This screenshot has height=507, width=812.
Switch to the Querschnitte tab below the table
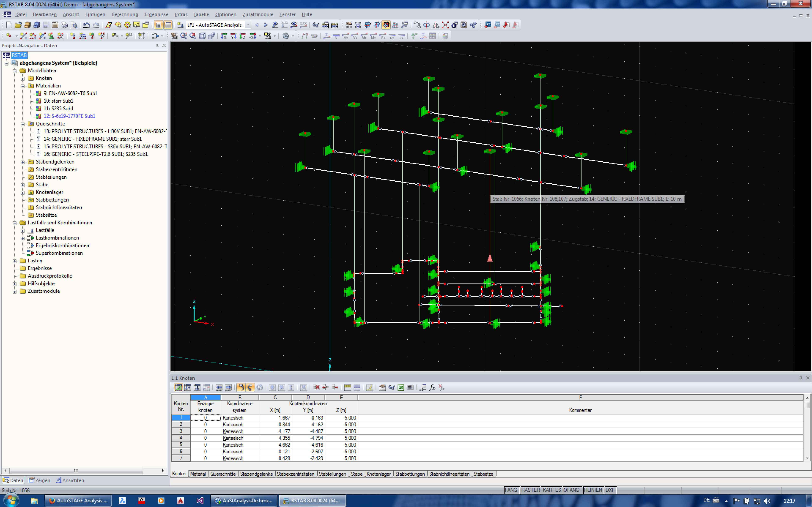[223, 474]
